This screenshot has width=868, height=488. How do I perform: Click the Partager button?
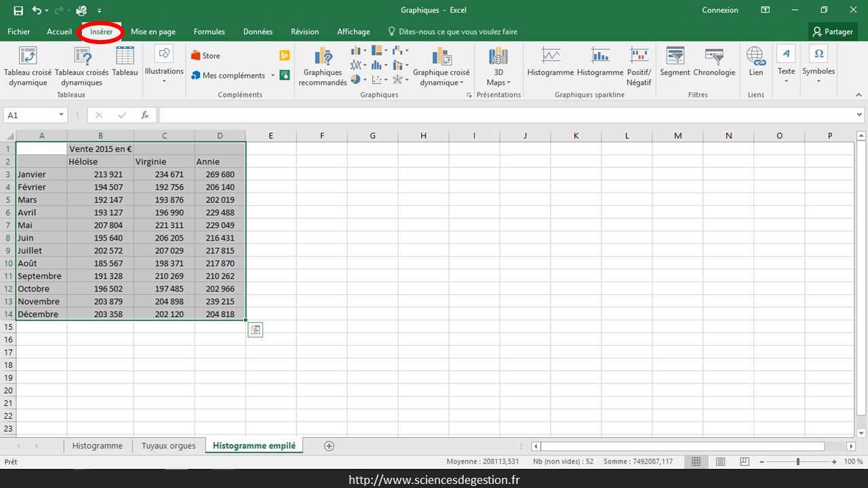coord(833,32)
